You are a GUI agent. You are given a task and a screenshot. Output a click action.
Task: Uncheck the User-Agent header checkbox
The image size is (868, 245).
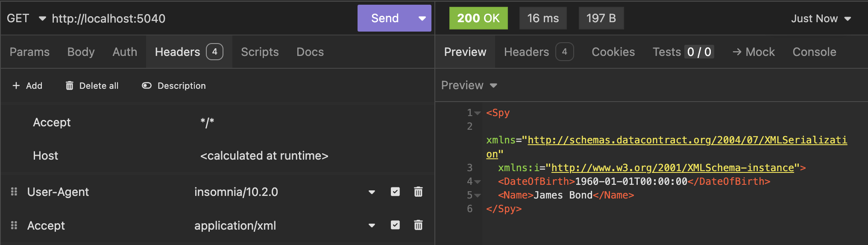coord(395,192)
